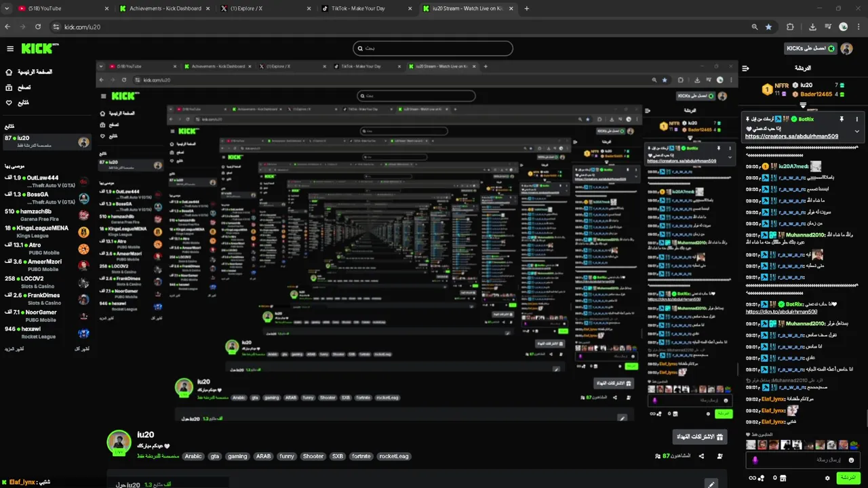Open recommended channel hexawi
Screen dimensions: 868x488
coord(46,333)
